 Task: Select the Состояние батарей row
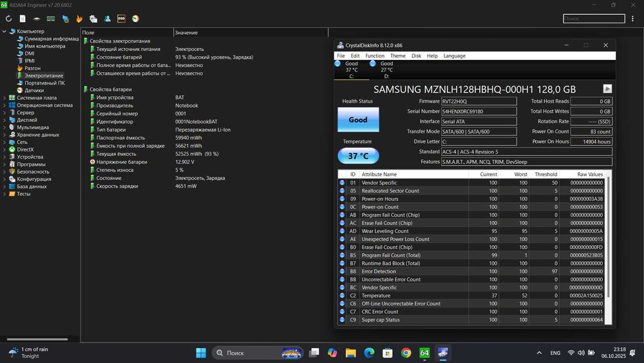tap(204, 57)
